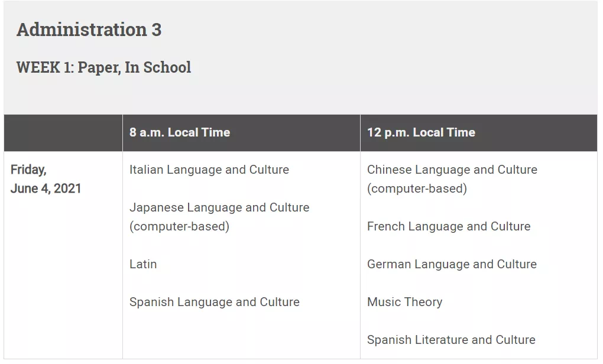Viewport: 603px width, 364px height.
Task: Click the Latin exam entry
Action: 143,264
